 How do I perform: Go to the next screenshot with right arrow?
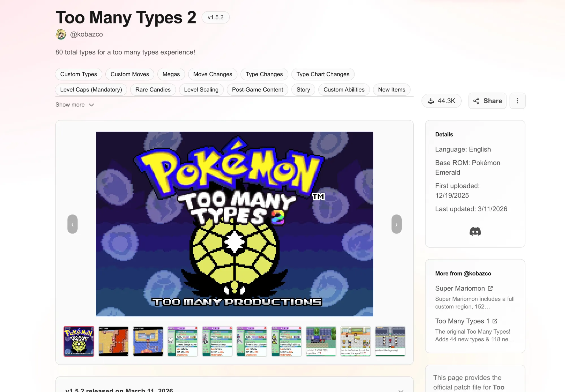(x=396, y=224)
